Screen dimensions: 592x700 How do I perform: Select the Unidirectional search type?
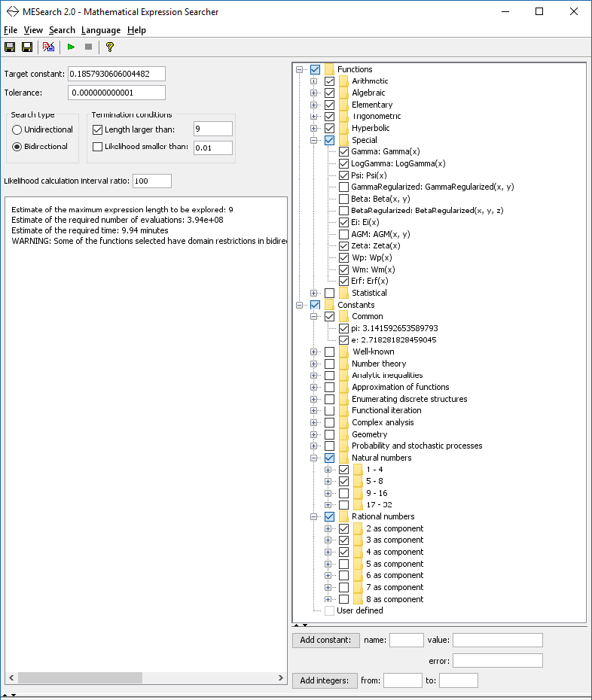pyautogui.click(x=17, y=130)
